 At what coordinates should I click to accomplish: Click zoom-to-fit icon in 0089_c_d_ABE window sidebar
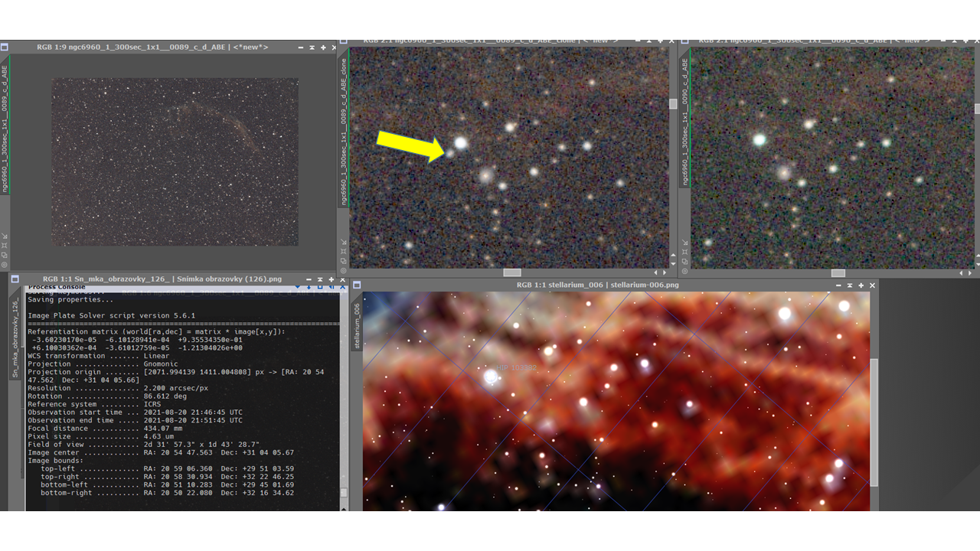5,245
